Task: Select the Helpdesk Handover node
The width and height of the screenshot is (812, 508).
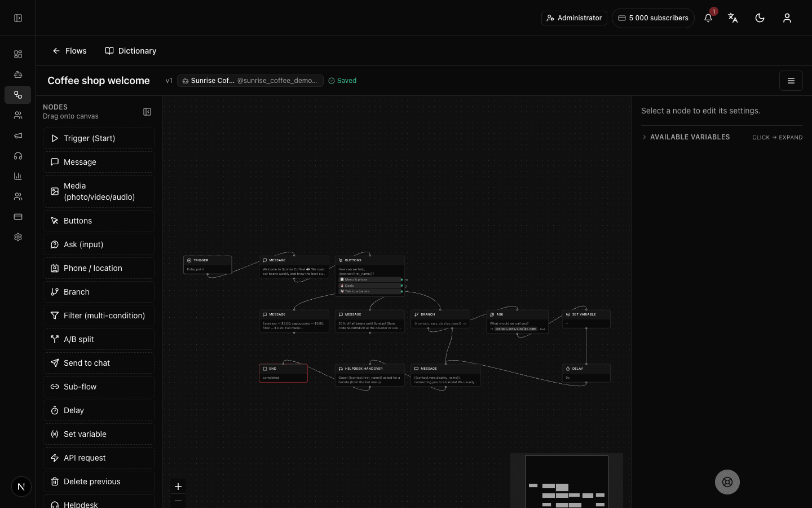Action: tap(370, 375)
